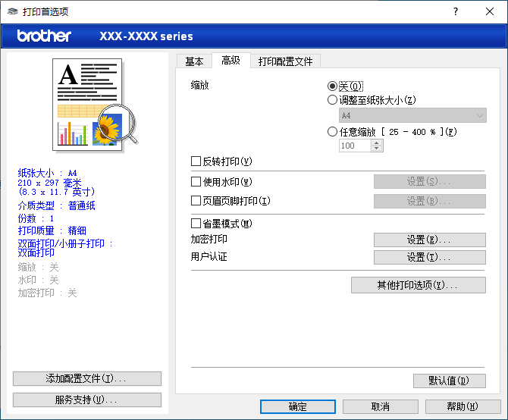508x420 pixels.
Task: Click the Brother logo in header
Action: coord(44,36)
